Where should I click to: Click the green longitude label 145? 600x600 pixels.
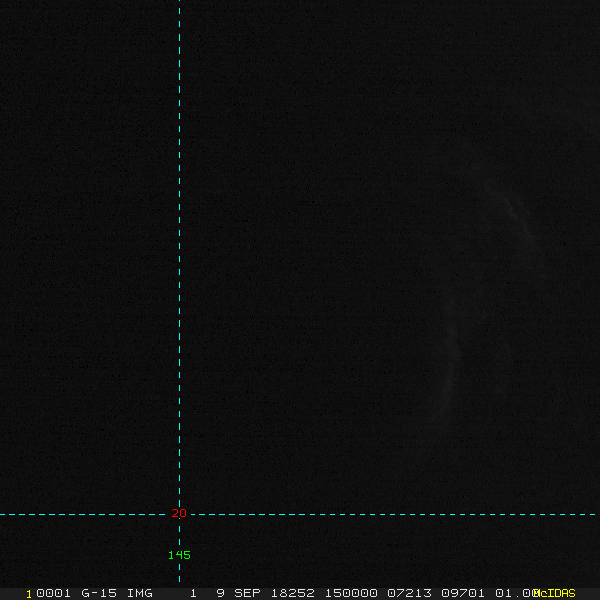(179, 555)
